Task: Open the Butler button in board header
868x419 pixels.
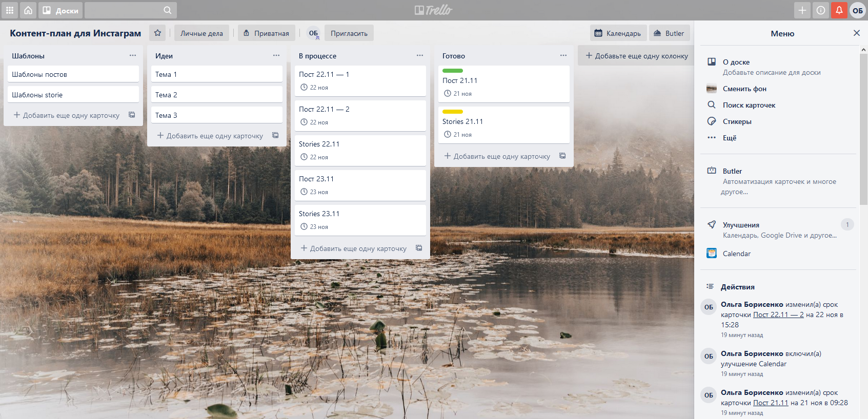Action: click(670, 33)
